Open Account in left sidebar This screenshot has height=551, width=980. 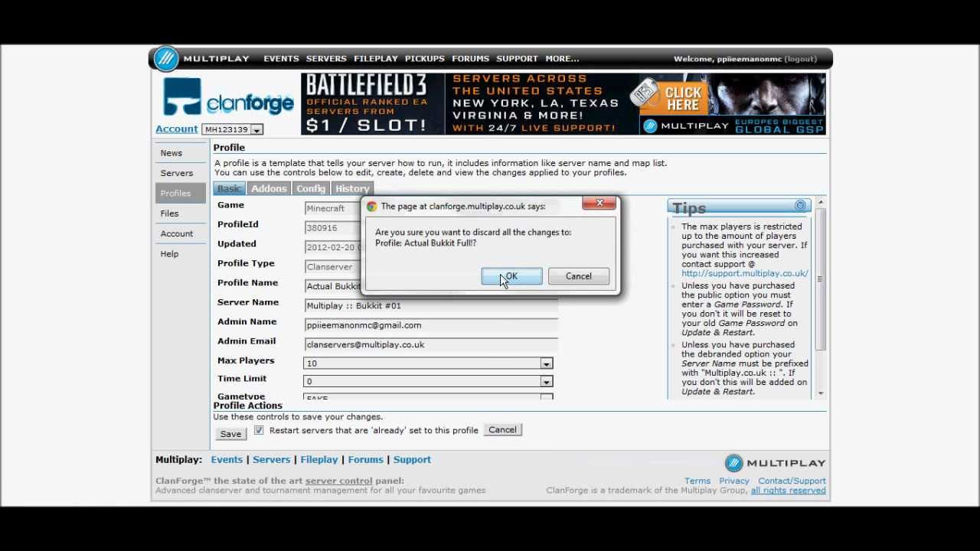(x=177, y=233)
